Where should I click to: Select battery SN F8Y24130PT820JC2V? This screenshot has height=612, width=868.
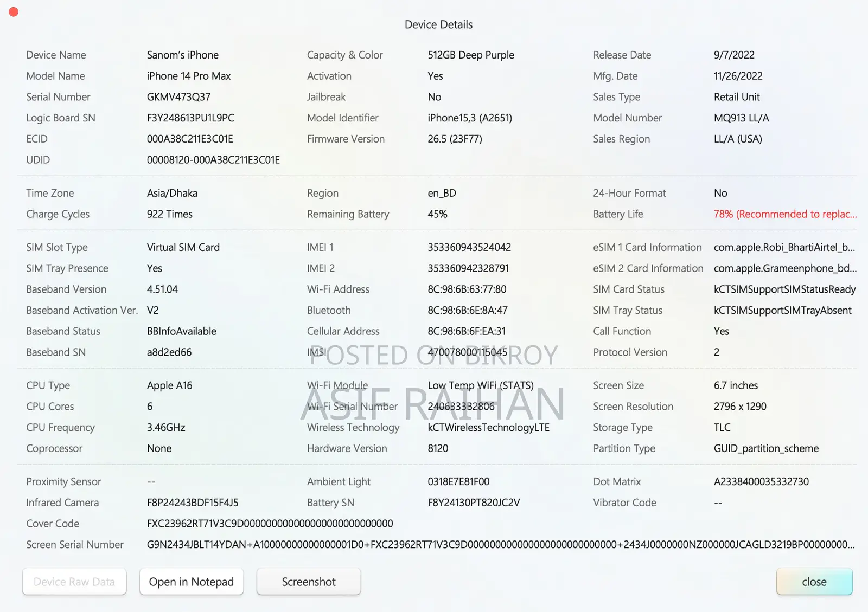(x=474, y=503)
